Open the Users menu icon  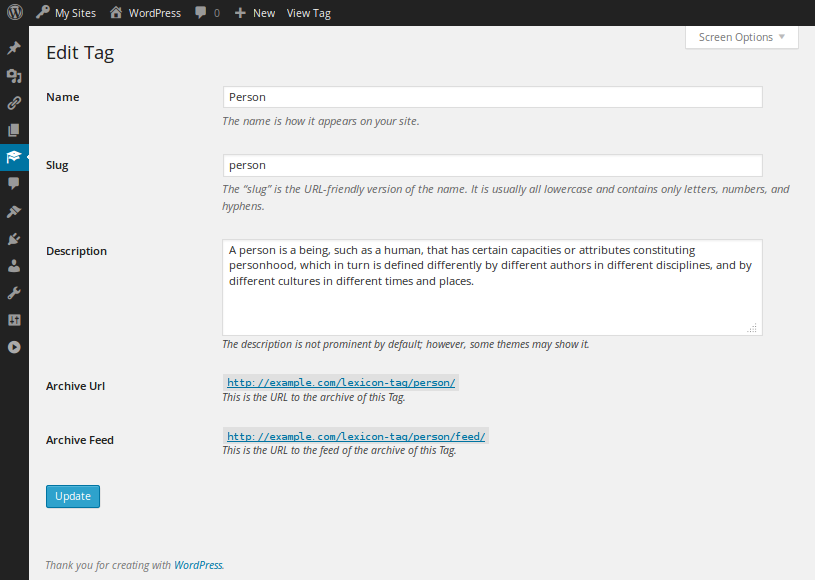coord(14,266)
